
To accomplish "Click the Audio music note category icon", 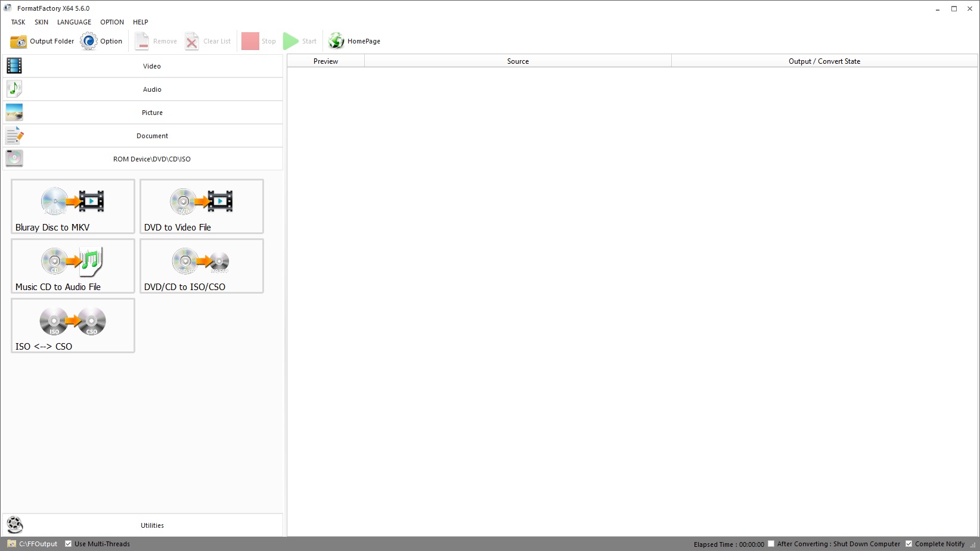I will 14,89.
